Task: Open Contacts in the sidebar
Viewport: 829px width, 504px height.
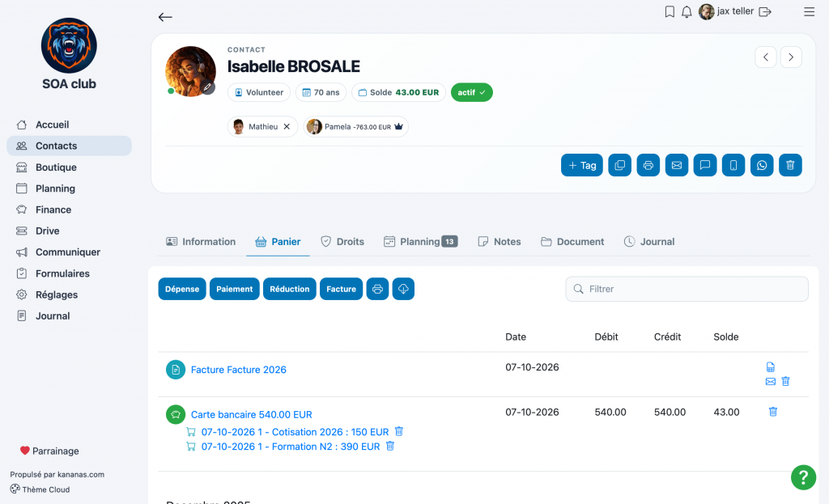Action: click(x=70, y=146)
